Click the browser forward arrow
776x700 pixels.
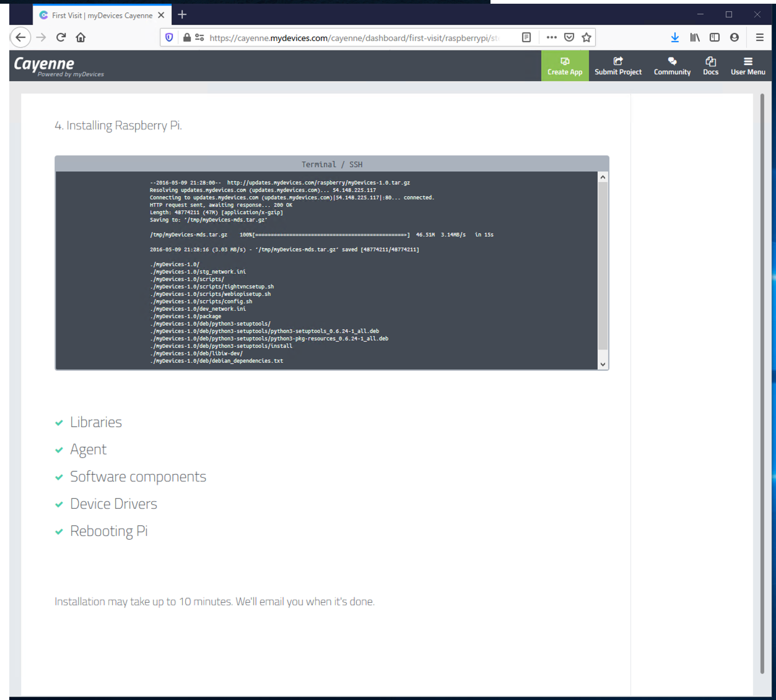[x=41, y=37]
